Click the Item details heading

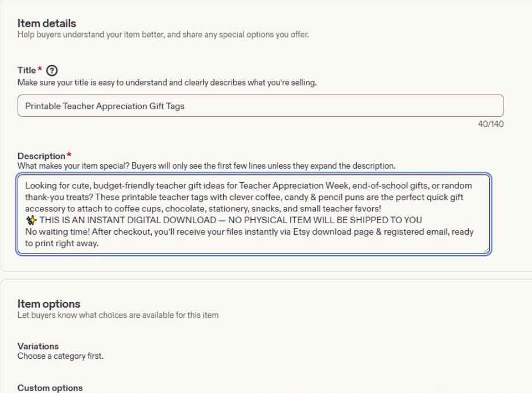[47, 23]
